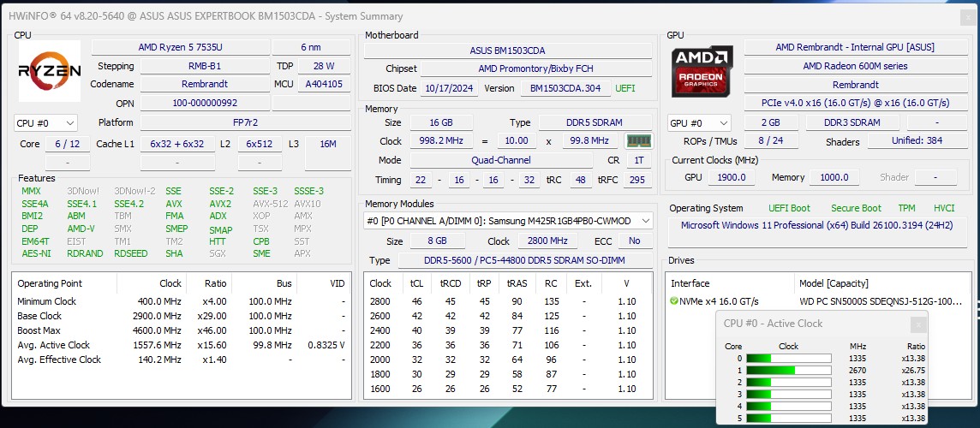Click the TDP 28 W field
This screenshot has height=428, width=980.
point(324,66)
